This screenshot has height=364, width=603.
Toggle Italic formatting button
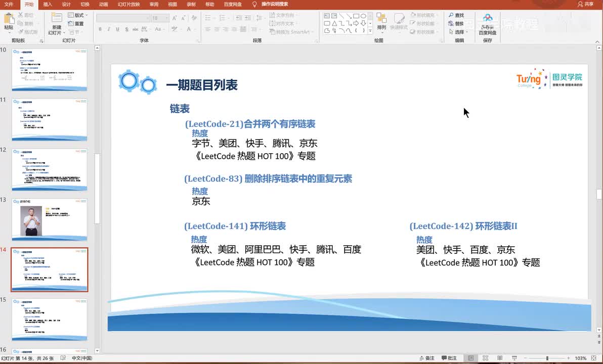(x=108, y=29)
